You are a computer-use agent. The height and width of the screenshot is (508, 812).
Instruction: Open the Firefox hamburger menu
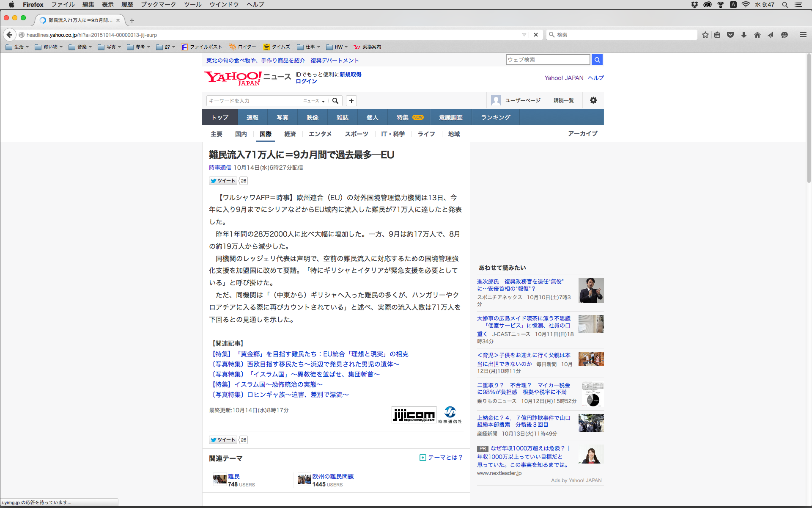pyautogui.click(x=803, y=35)
